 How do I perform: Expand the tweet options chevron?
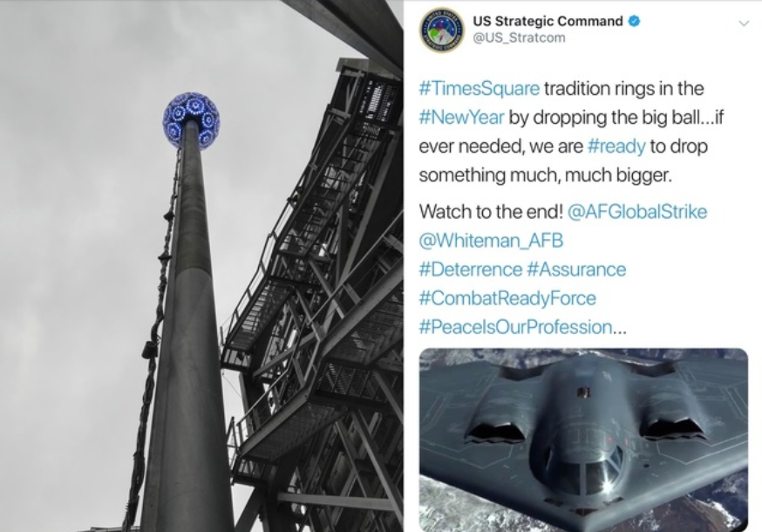click(x=744, y=24)
